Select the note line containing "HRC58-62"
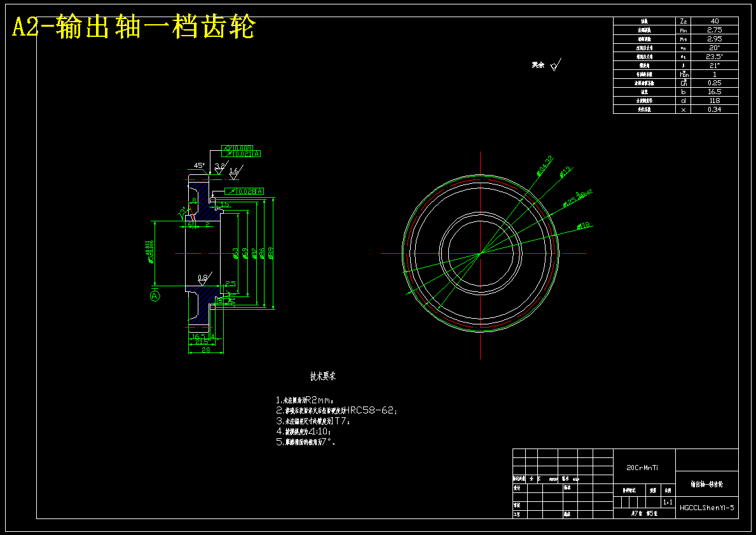 pyautogui.click(x=337, y=410)
